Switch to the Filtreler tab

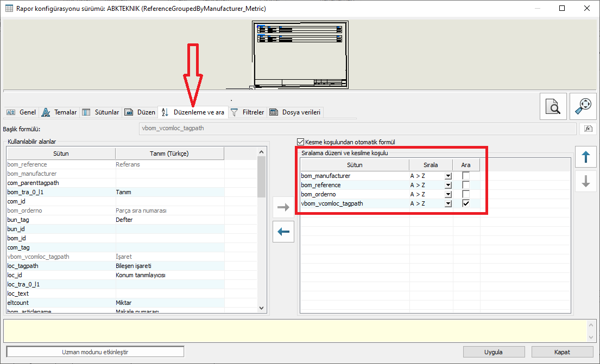[x=248, y=112]
